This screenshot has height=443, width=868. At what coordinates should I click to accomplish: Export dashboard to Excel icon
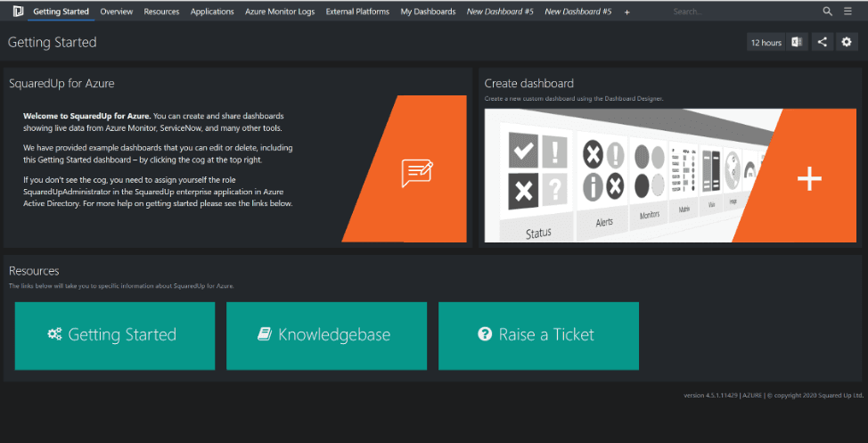tap(797, 42)
